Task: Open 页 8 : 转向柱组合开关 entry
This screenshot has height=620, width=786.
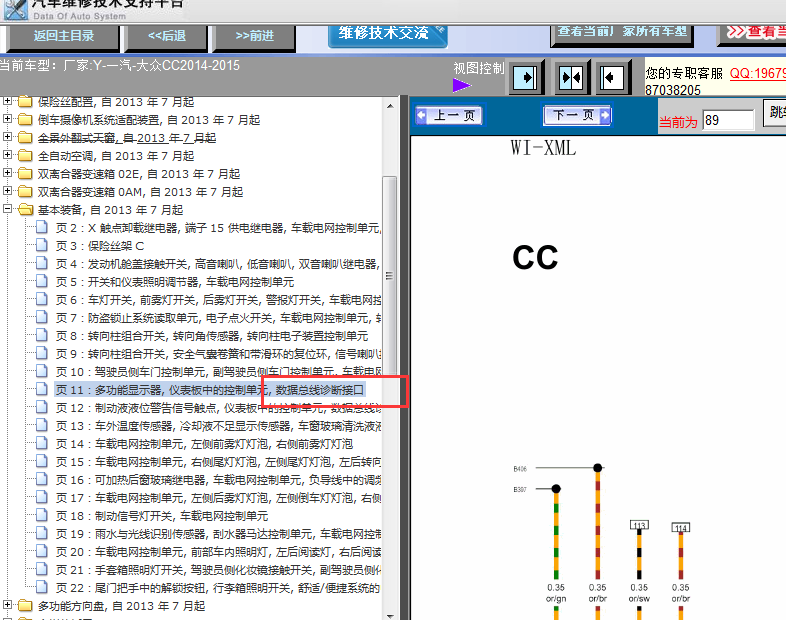Action: pyautogui.click(x=212, y=336)
